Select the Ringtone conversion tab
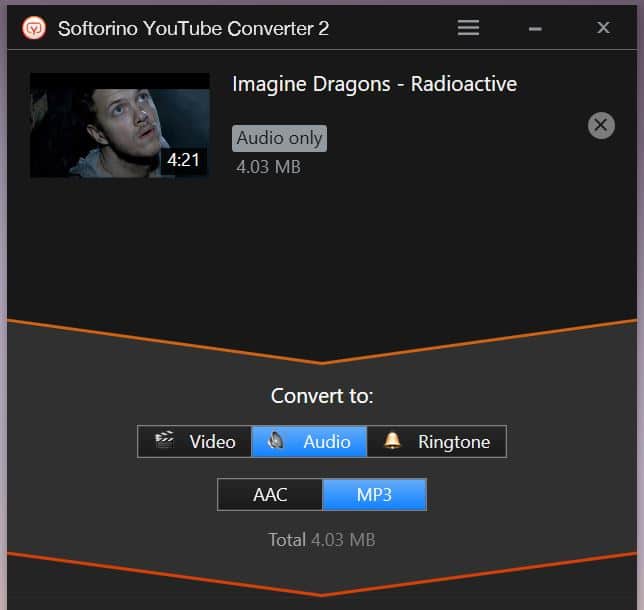Image resolution: width=644 pixels, height=610 pixels. 437,442
